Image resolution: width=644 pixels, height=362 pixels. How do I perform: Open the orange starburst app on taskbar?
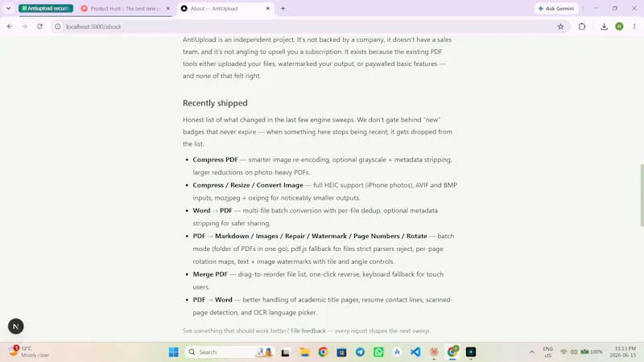[x=434, y=352]
